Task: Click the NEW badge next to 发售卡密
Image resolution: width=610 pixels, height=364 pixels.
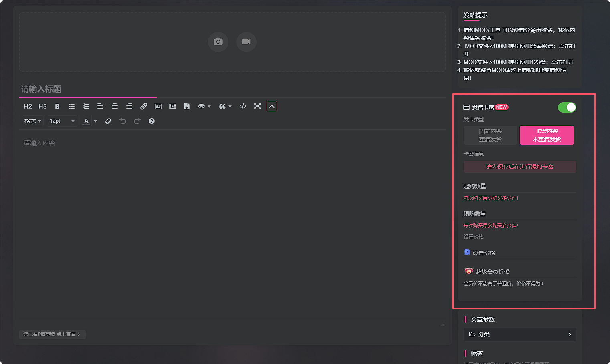Action: (x=501, y=107)
